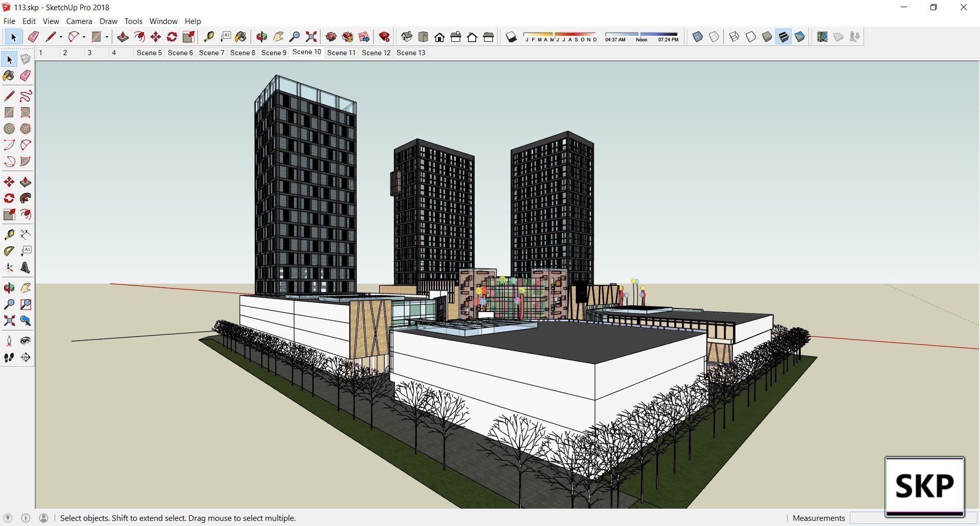This screenshot has width=980, height=526.
Task: Enable Shaded face style
Action: (x=767, y=37)
